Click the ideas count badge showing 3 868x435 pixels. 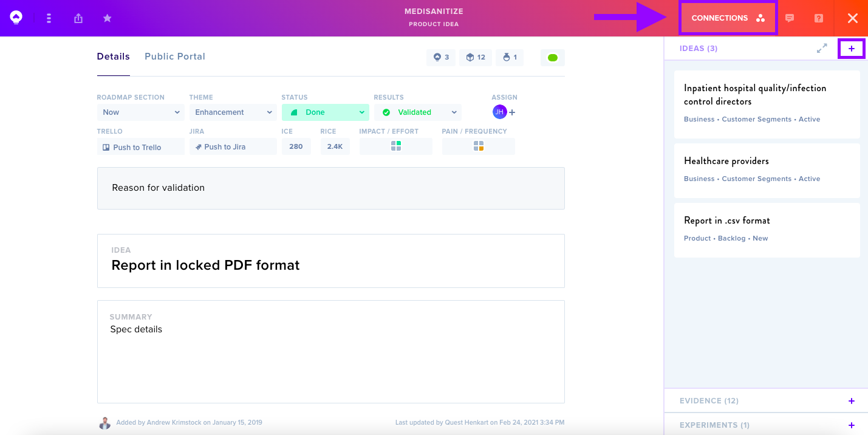click(441, 58)
